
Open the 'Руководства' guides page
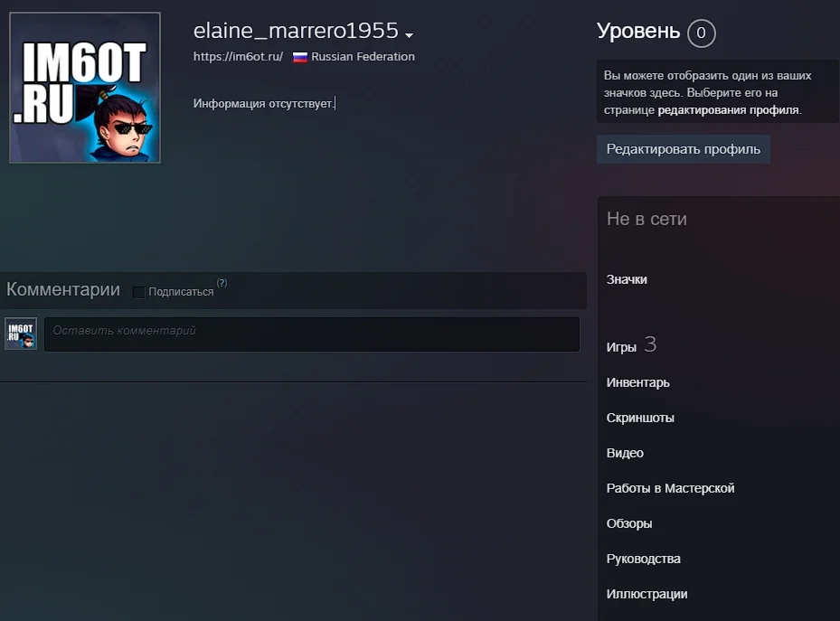tap(643, 559)
